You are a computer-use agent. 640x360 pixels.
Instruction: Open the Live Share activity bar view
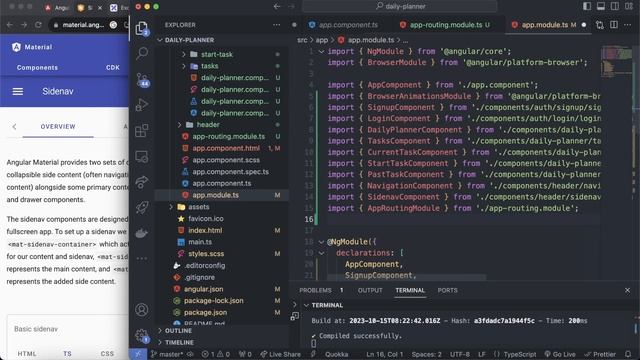[x=142, y=182]
